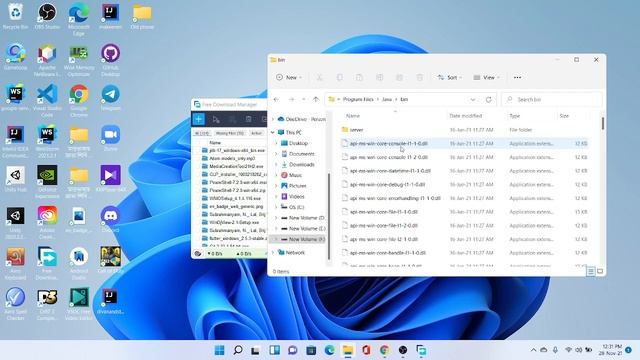Image resolution: width=640 pixels, height=360 pixels.
Task: Sort by the Type column header
Action: point(515,116)
